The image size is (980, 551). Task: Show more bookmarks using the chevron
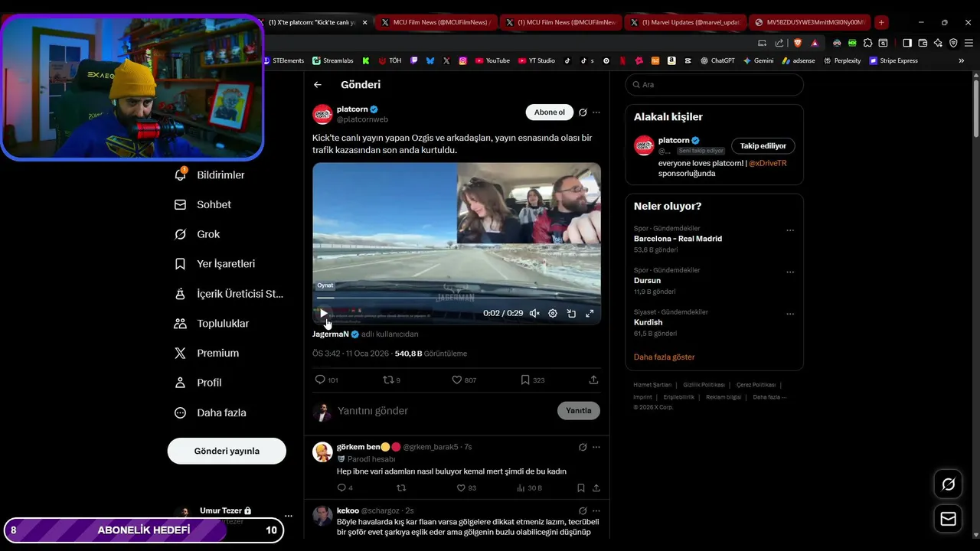click(x=962, y=60)
